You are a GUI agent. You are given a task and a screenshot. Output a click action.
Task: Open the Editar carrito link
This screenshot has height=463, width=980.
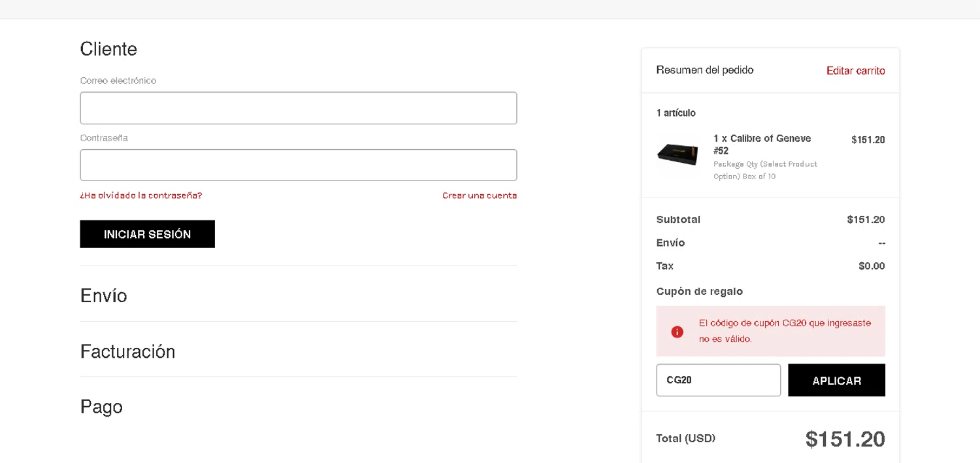[x=855, y=71]
